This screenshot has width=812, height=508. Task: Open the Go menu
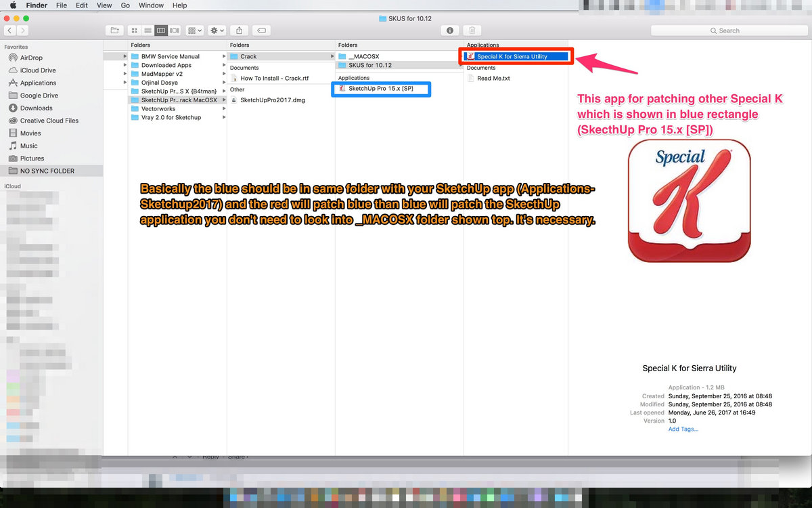click(125, 5)
